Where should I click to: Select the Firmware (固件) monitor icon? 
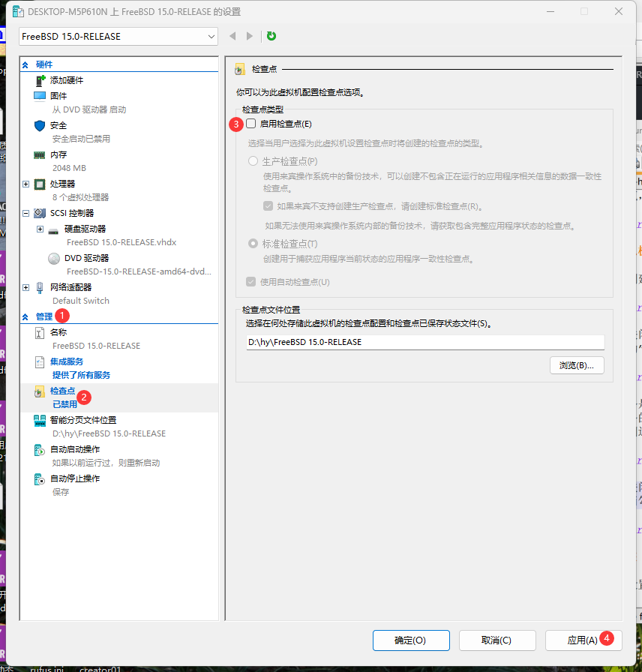tap(40, 96)
